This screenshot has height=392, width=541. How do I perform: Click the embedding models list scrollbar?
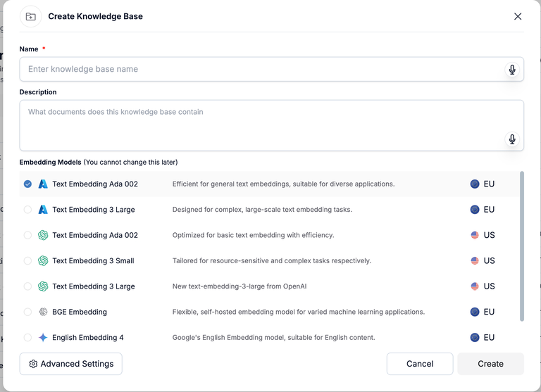tap(522, 246)
